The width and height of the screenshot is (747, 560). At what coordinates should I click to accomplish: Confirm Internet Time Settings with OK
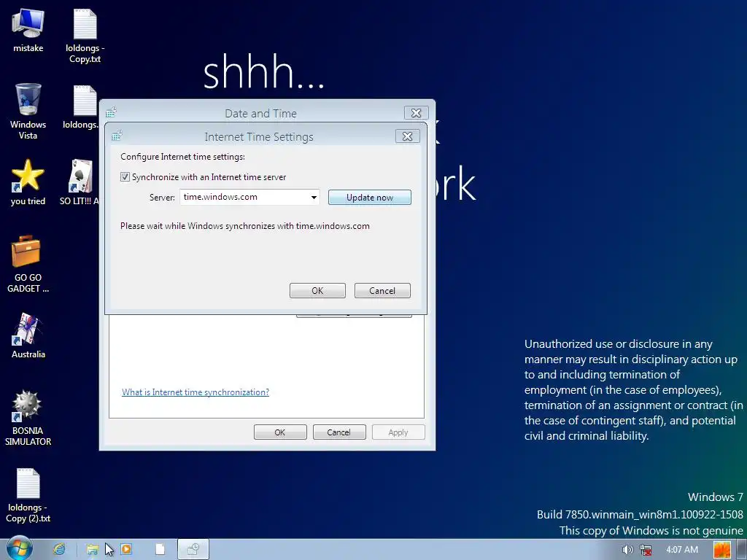point(317,290)
